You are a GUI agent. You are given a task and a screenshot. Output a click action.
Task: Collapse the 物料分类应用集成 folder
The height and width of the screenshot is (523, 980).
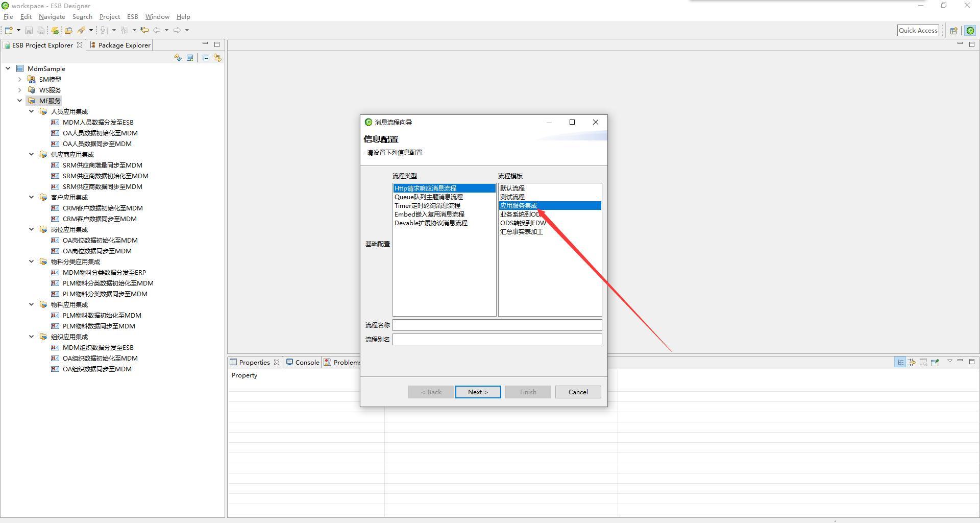(x=32, y=261)
